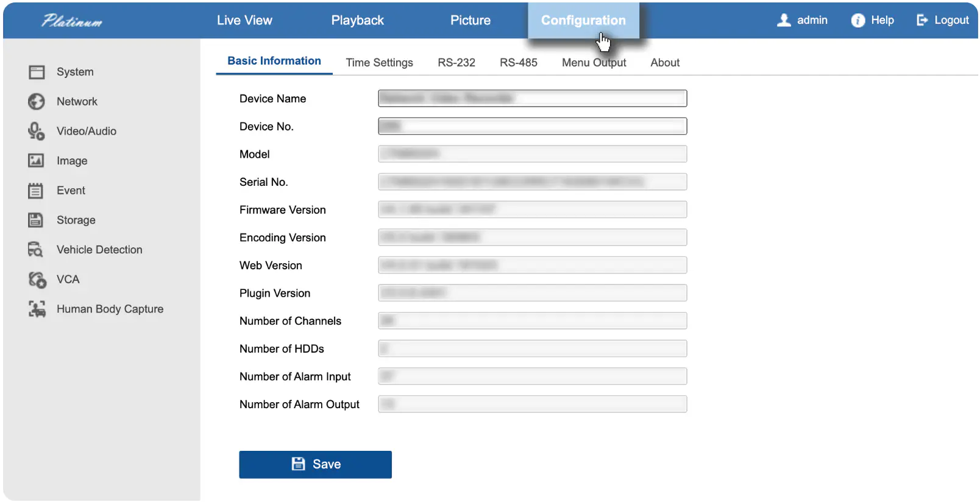Image resolution: width=980 pixels, height=502 pixels.
Task: Click the Save button
Action: click(x=315, y=465)
